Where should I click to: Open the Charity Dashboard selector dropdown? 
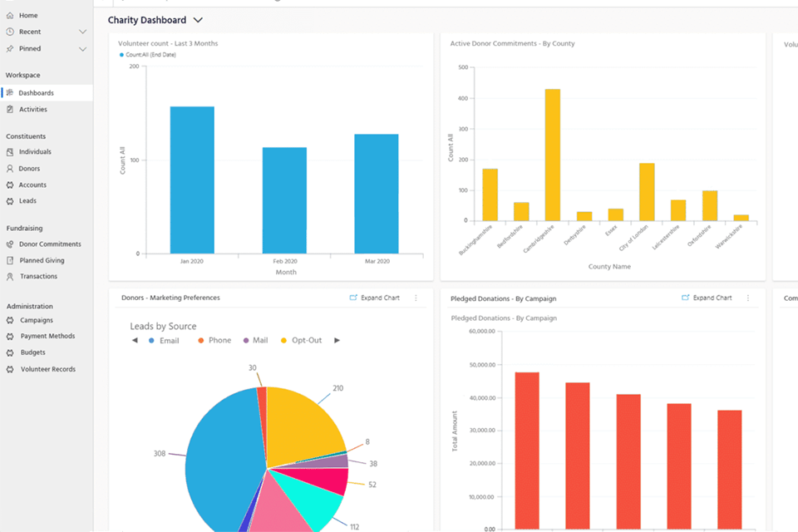click(198, 20)
